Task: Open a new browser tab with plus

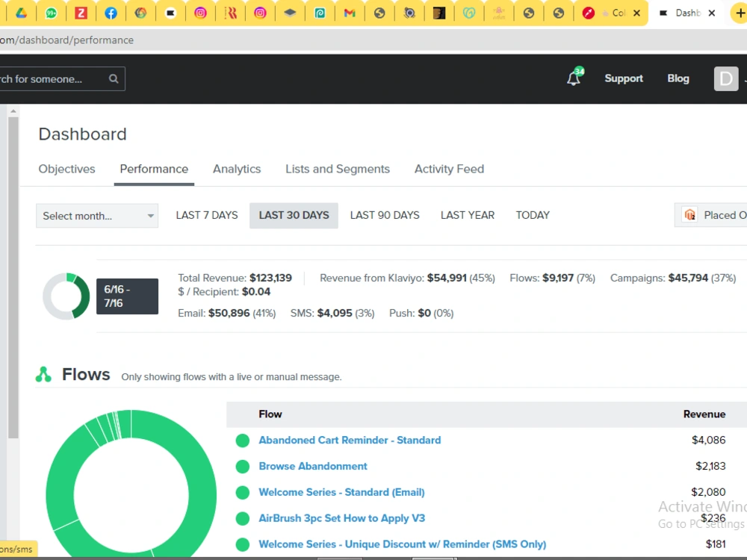Action: coord(740,13)
